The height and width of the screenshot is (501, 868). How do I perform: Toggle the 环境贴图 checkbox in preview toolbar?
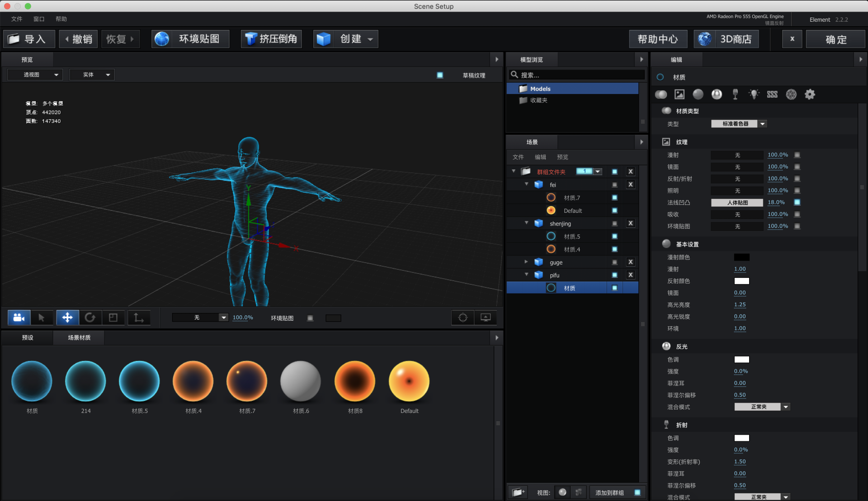[x=310, y=318]
